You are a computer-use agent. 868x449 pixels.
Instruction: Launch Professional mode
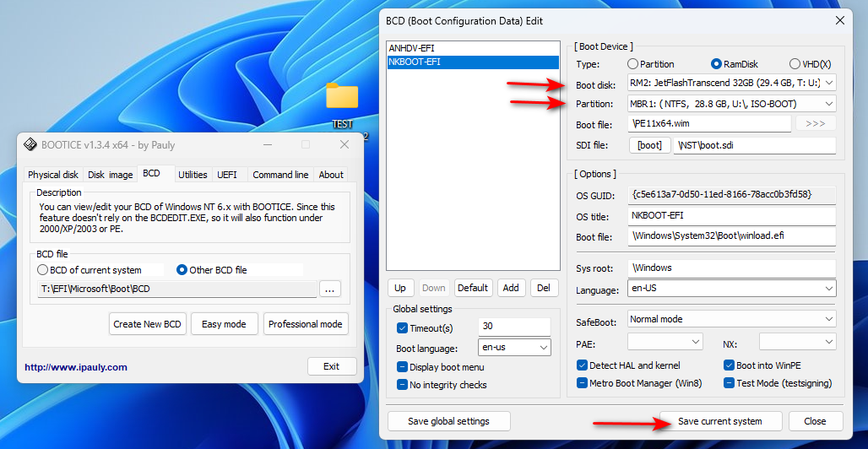point(306,324)
